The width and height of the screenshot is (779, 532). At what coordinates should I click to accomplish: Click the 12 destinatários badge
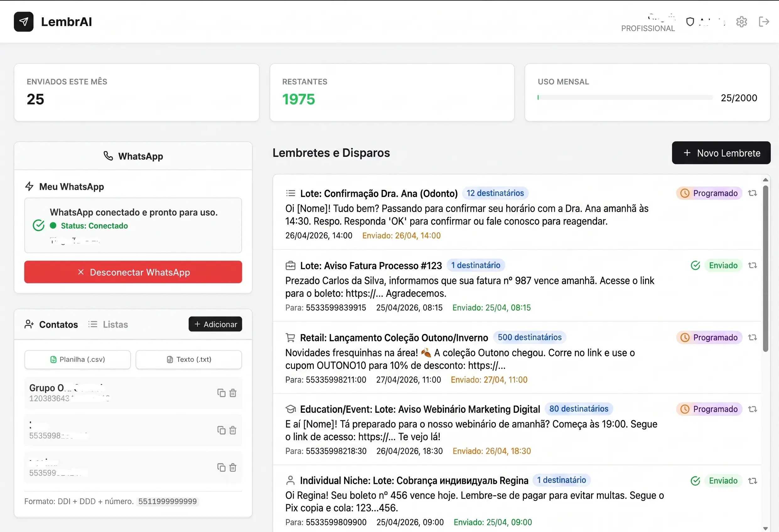[x=495, y=193]
